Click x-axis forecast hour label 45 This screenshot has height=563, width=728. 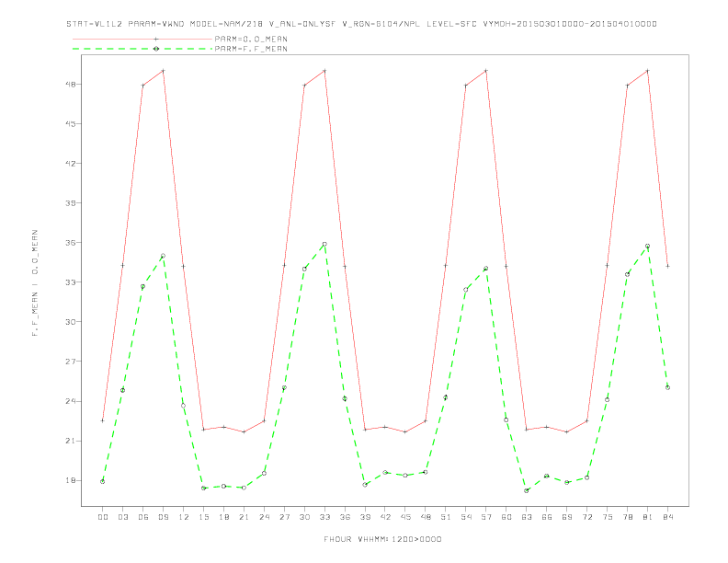point(405,517)
